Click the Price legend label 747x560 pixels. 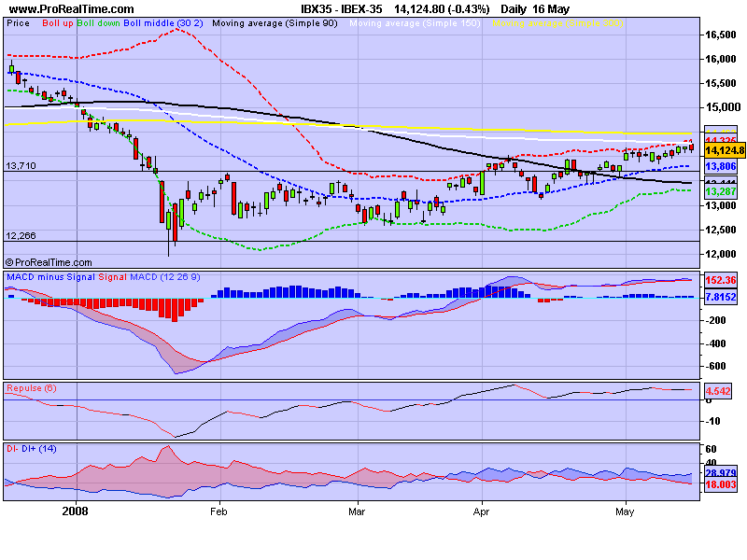[18, 23]
